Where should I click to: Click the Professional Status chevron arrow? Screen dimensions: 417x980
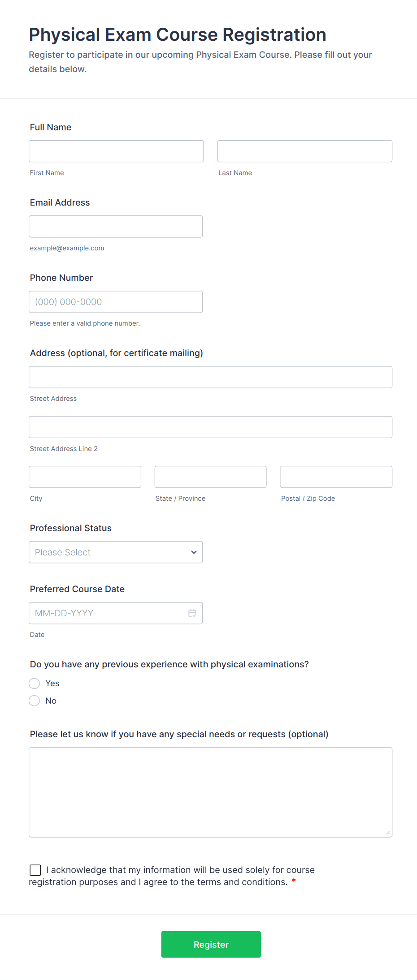click(x=194, y=552)
